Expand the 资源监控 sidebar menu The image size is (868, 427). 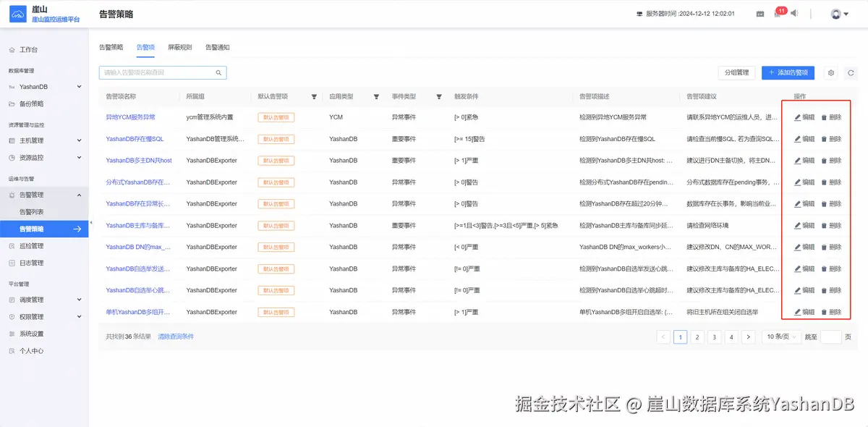pos(44,157)
